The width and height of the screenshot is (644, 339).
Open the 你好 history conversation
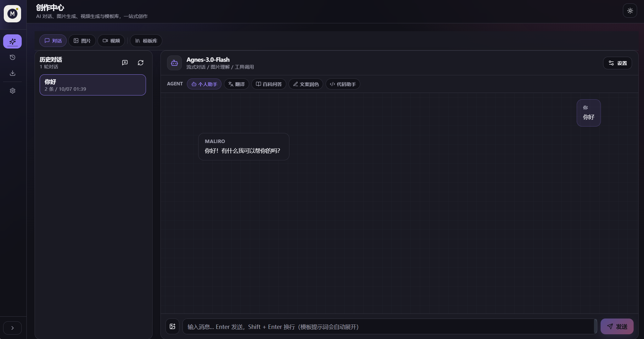click(x=93, y=85)
